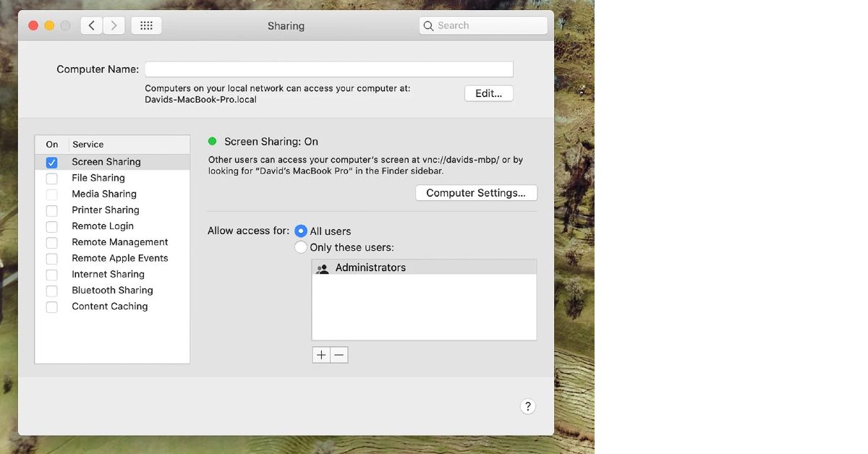
Task: Select the All users option
Action: click(301, 231)
